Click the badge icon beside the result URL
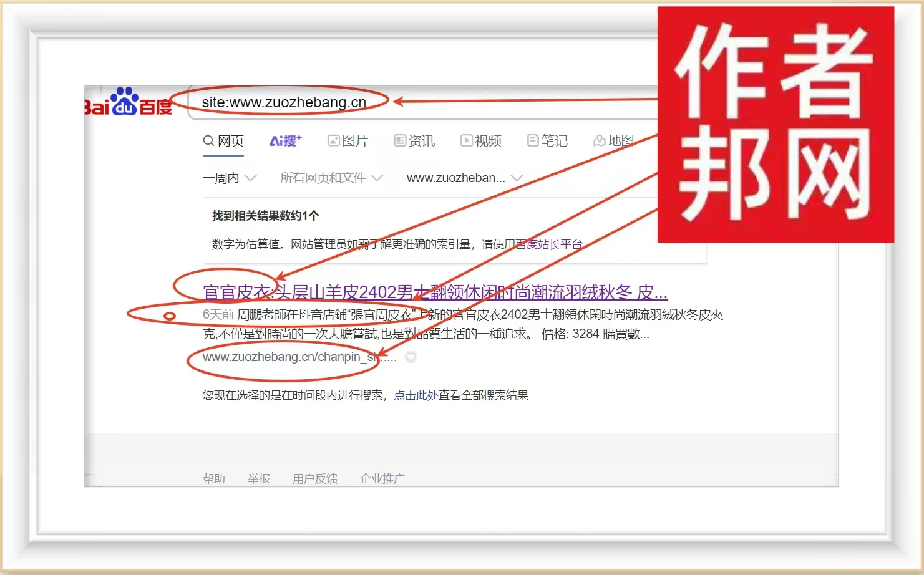924x575 pixels. coord(411,357)
